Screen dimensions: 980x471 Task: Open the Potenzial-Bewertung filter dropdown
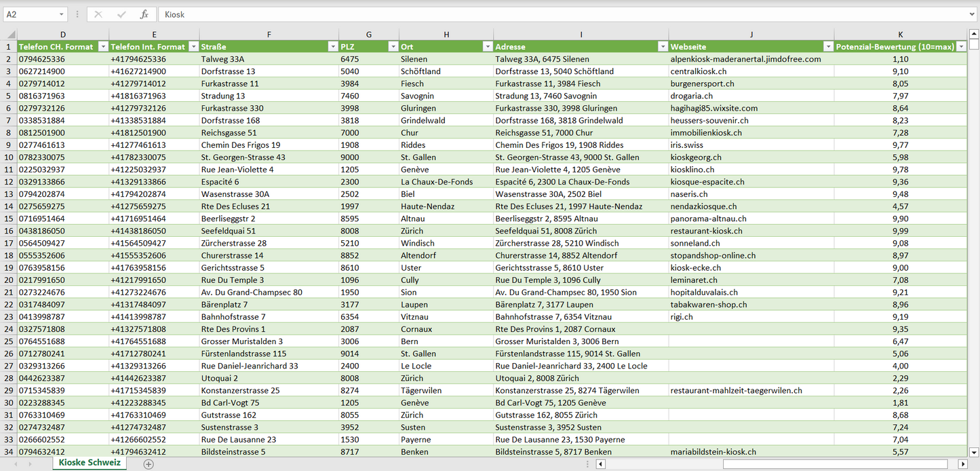[960, 47]
